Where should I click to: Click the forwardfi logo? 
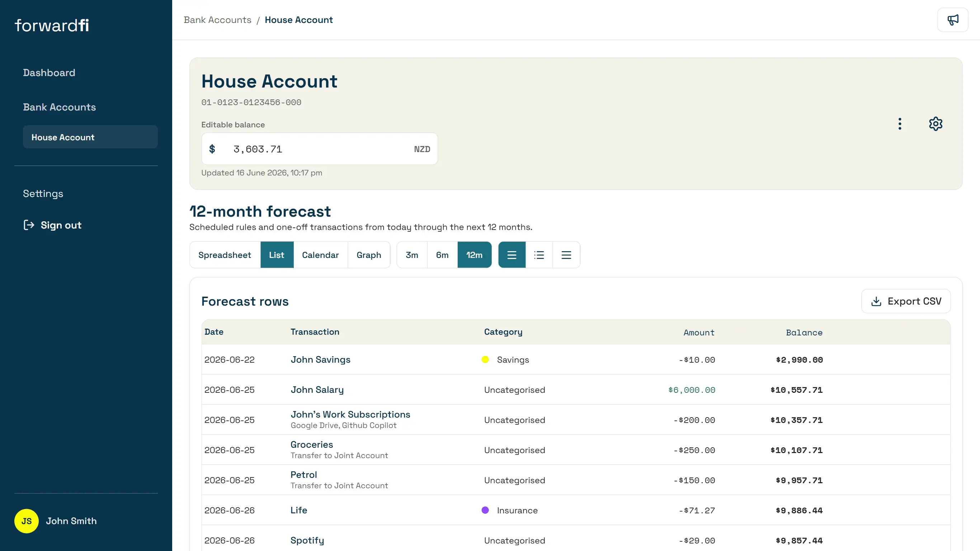coord(52,25)
